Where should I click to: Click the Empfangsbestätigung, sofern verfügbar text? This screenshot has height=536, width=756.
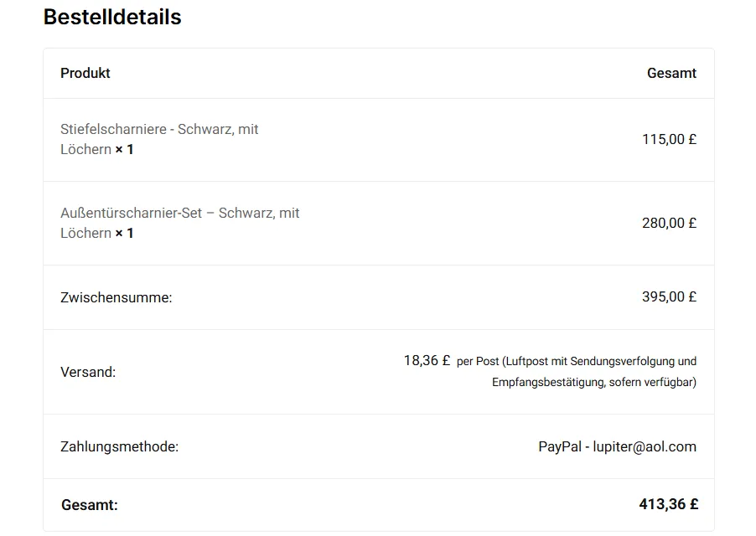(594, 383)
